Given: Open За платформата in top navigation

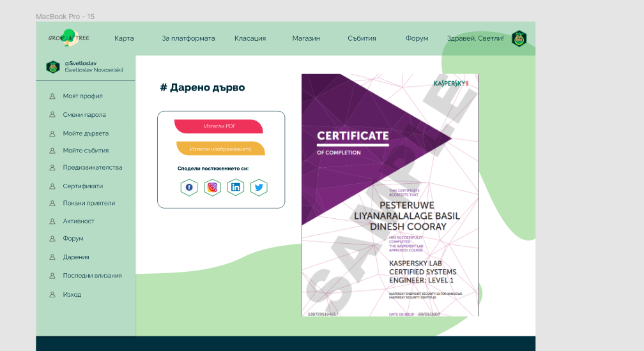Looking at the screenshot, I should [x=188, y=38].
